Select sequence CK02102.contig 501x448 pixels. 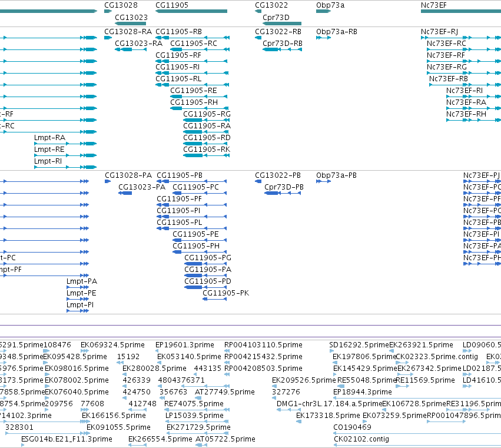[361, 439]
